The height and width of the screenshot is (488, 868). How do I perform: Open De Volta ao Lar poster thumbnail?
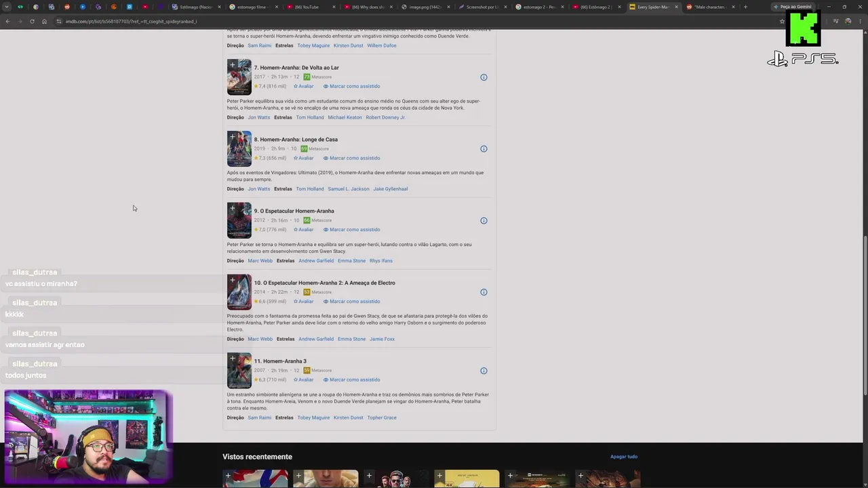pyautogui.click(x=239, y=77)
